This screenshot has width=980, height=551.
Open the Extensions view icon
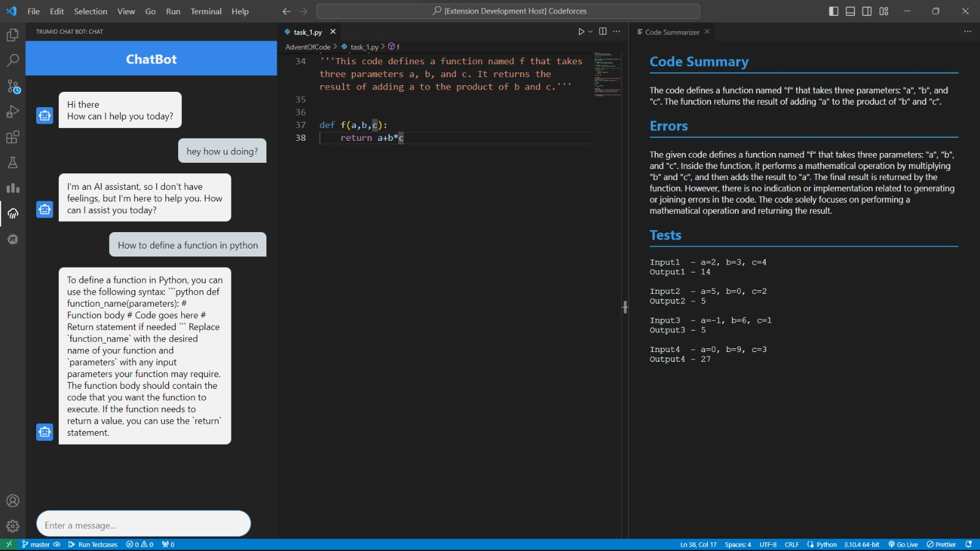tap(12, 137)
